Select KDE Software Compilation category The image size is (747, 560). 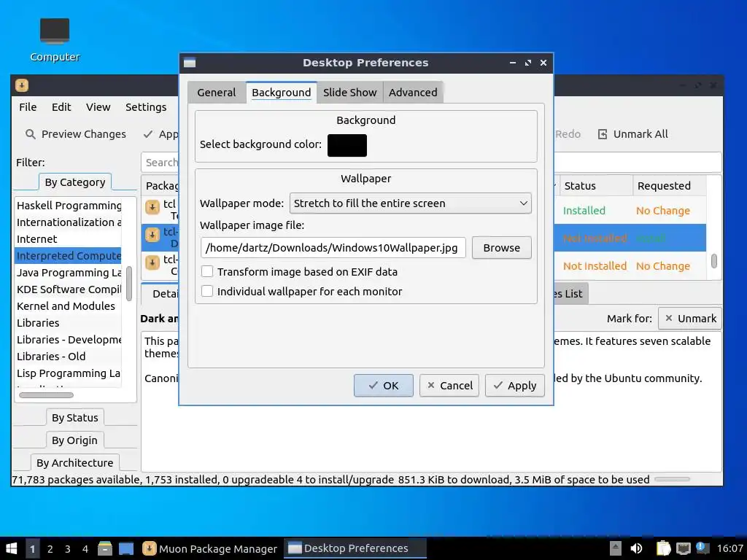(x=68, y=289)
